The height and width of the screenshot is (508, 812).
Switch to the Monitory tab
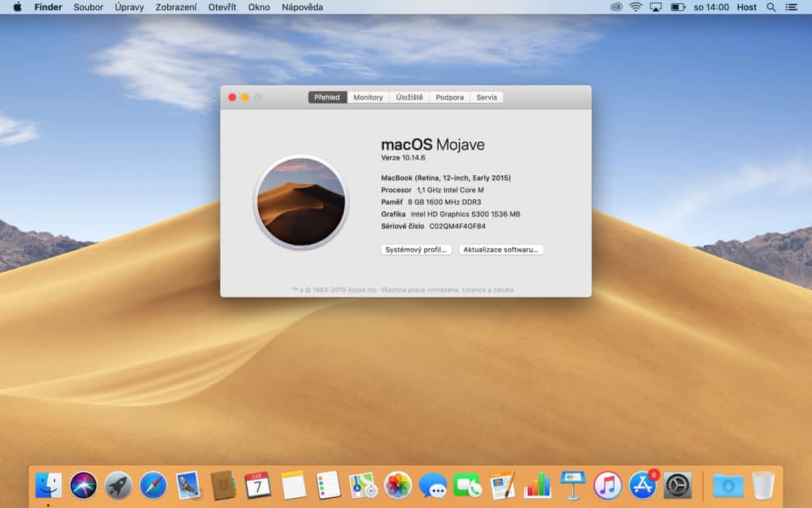[x=368, y=97]
